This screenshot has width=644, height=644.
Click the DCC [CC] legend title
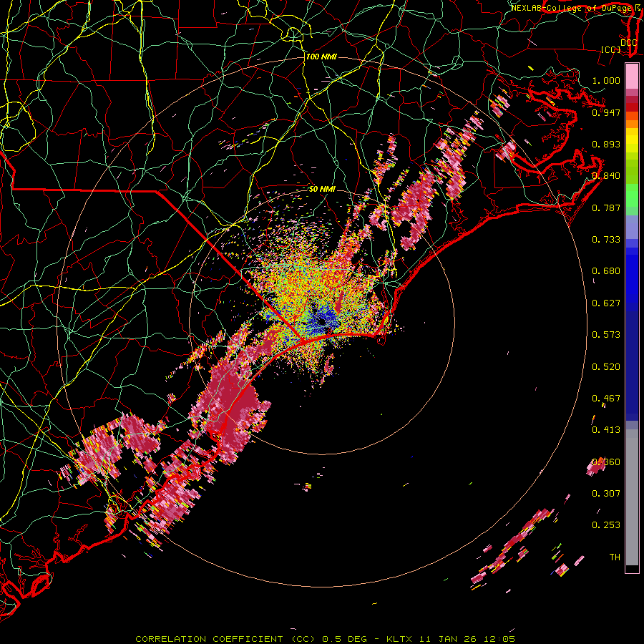pos(619,46)
